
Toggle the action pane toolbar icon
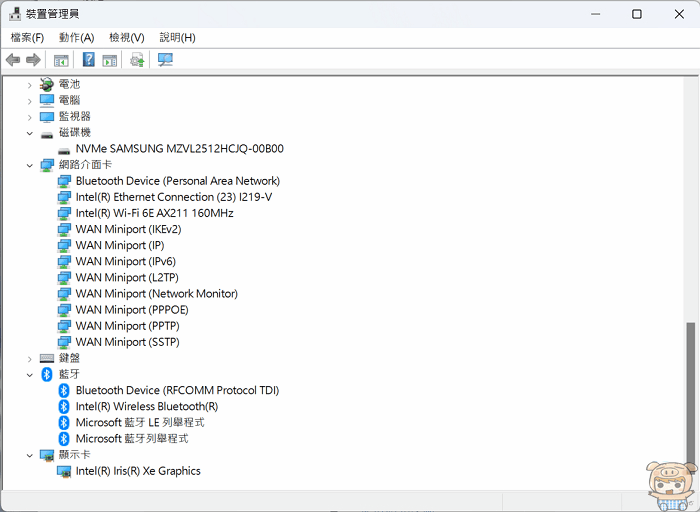click(x=109, y=60)
